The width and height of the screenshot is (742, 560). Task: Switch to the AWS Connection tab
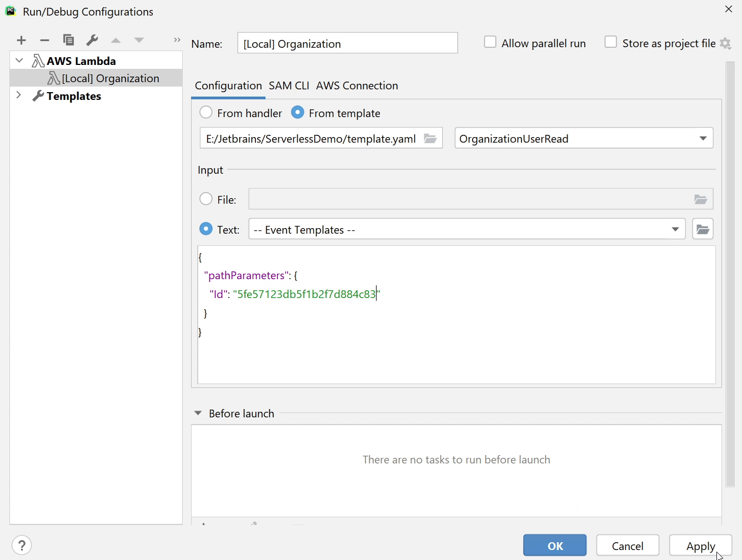(357, 86)
